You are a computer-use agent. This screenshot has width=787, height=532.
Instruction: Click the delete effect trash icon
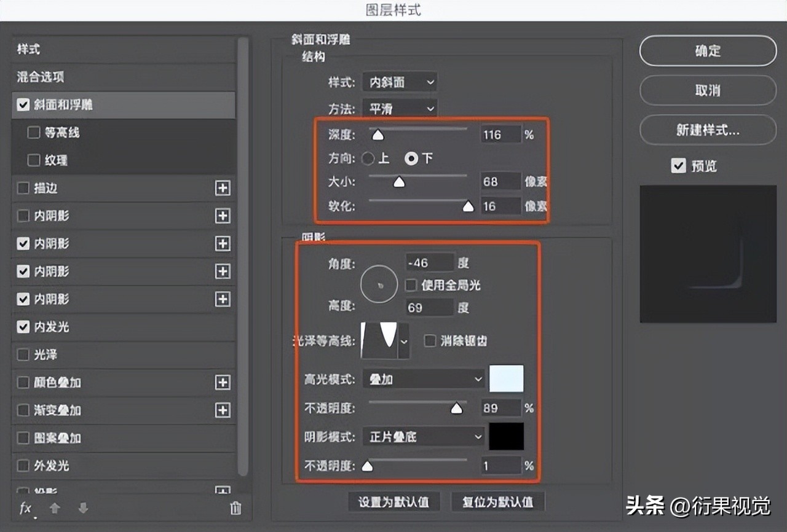click(x=234, y=509)
